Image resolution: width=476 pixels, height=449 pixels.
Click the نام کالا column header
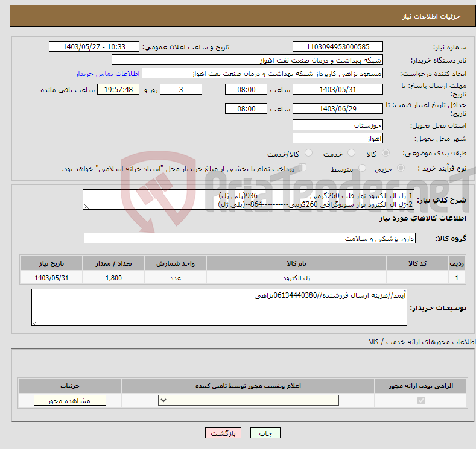point(296,263)
